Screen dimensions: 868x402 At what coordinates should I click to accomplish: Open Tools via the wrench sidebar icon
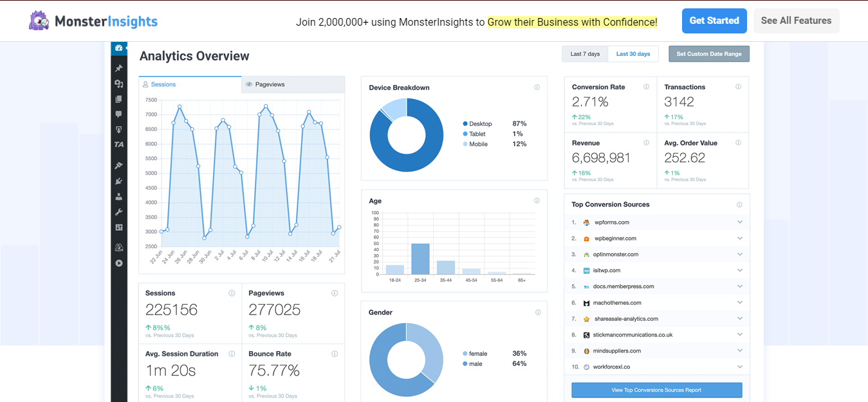[x=118, y=212]
